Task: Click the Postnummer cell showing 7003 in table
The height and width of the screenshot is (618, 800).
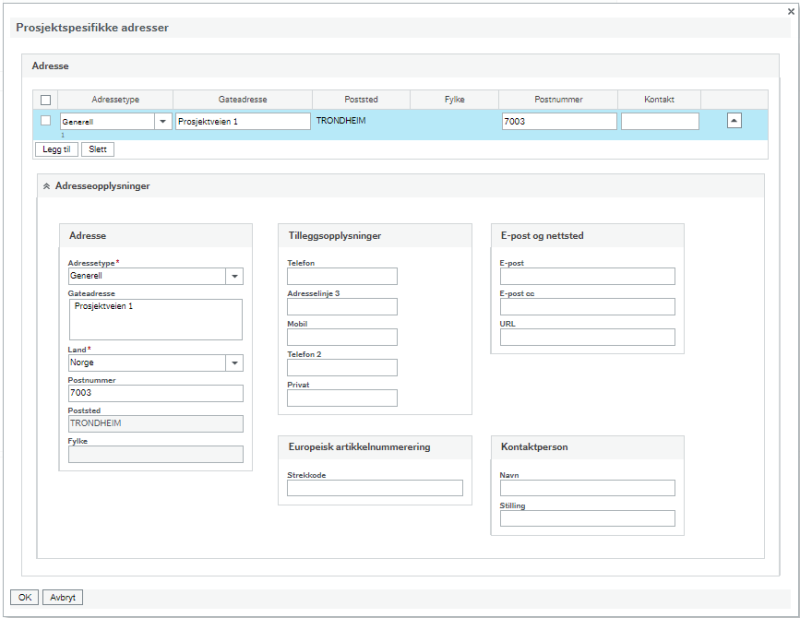Action: (x=559, y=121)
